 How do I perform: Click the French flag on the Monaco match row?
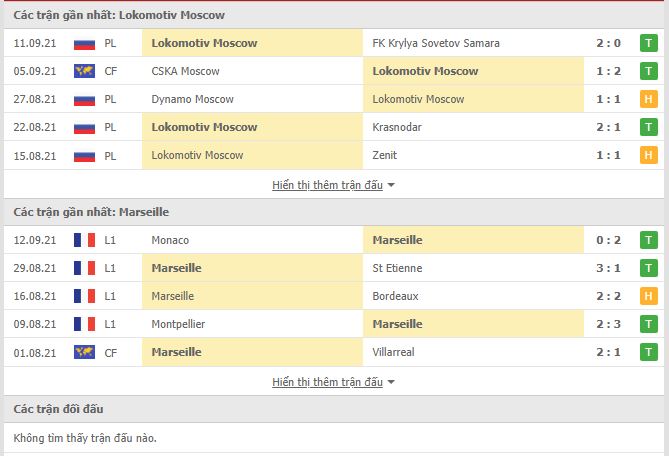[x=84, y=240]
